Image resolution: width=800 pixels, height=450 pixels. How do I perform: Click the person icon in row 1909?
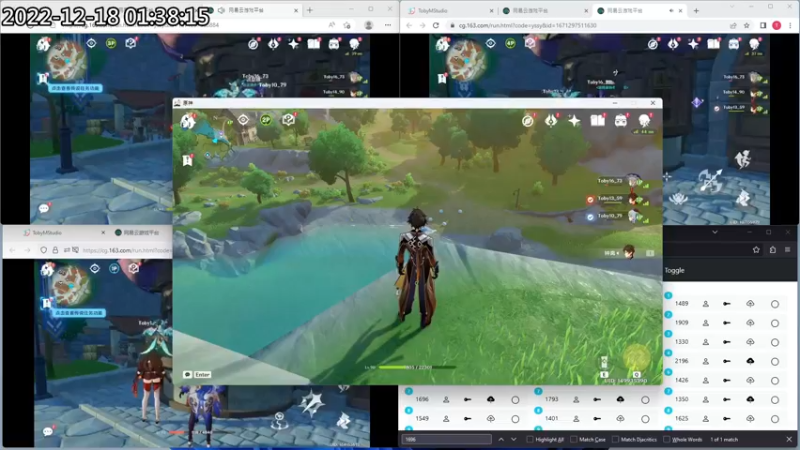[706, 323]
